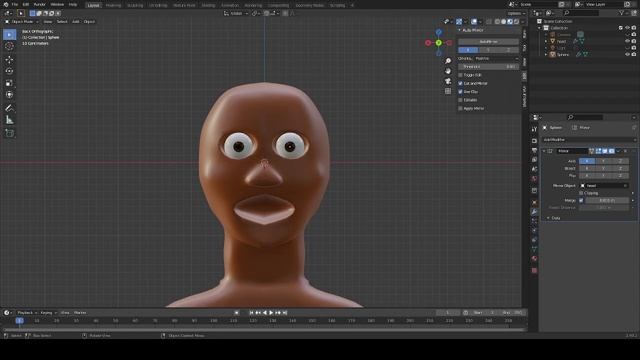Uncheck Use Clip checkbox
Image resolution: width=640 pixels, height=360 pixels.
click(460, 92)
